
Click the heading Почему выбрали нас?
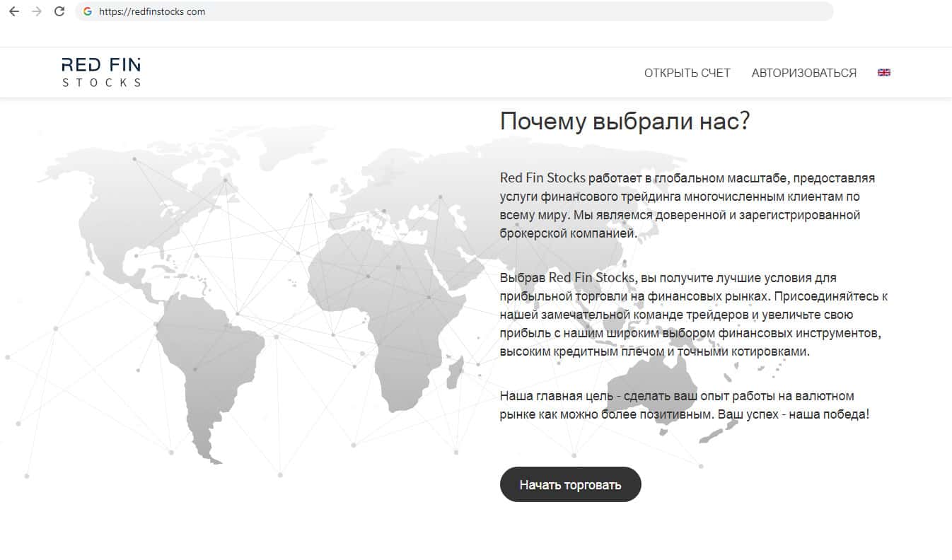(625, 121)
